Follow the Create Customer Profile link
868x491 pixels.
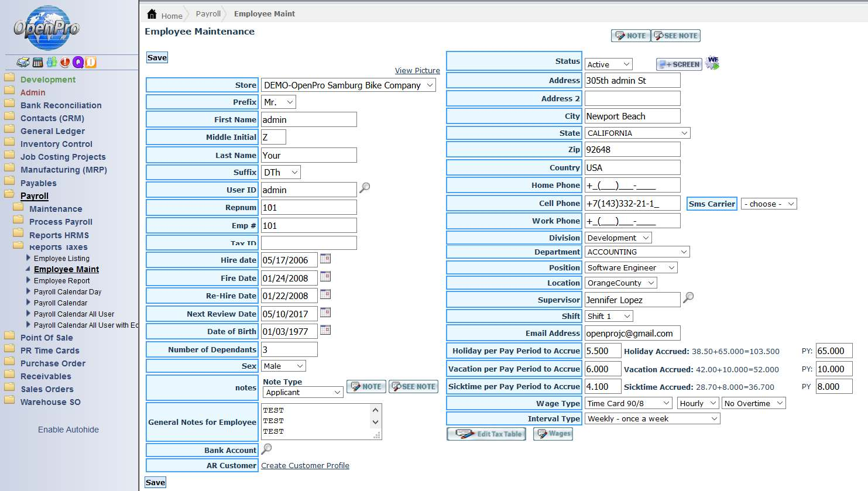pyautogui.click(x=305, y=465)
